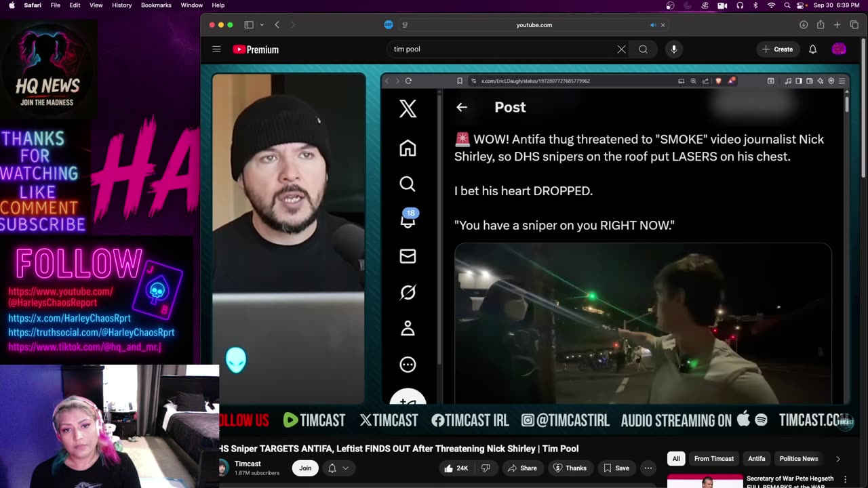868x488 pixels.
Task: Open the camera menu bar icon
Action: coord(722,5)
